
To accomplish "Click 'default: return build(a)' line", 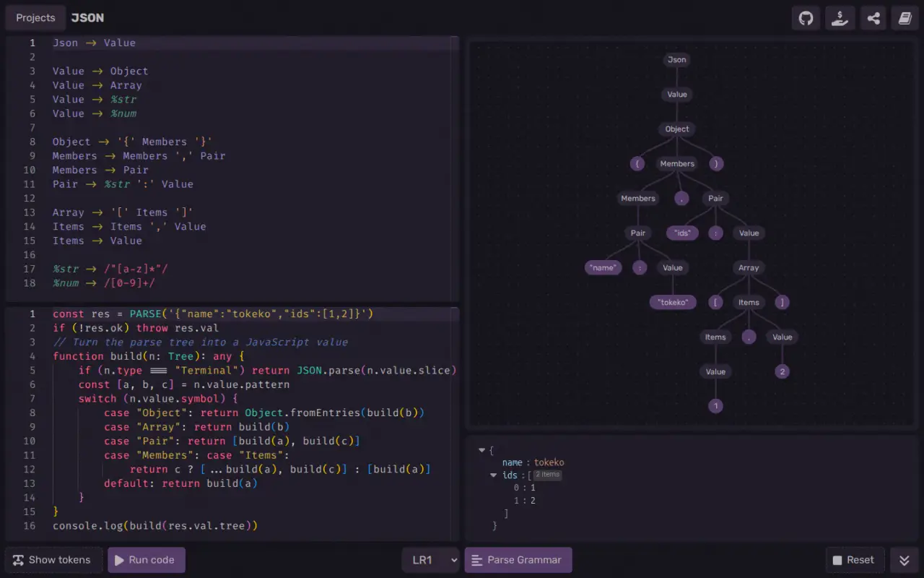I will pyautogui.click(x=180, y=483).
